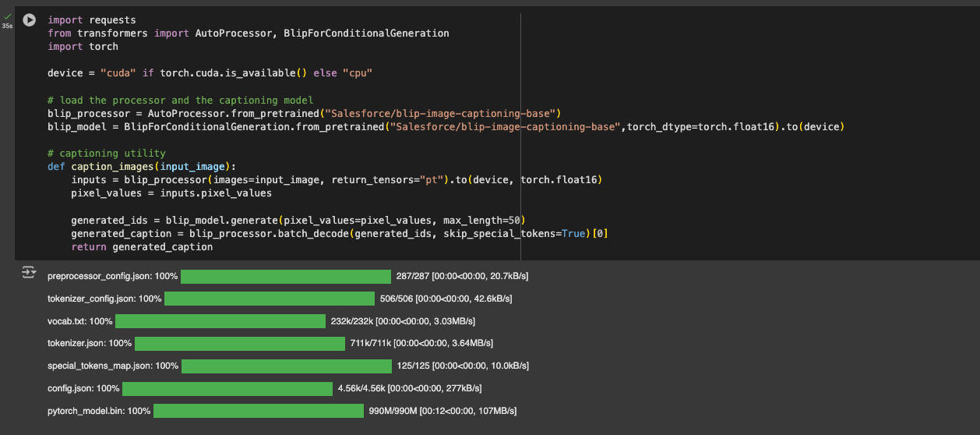980x435 pixels.
Task: Click the pytorch_model.bin progress bar
Action: click(x=258, y=411)
